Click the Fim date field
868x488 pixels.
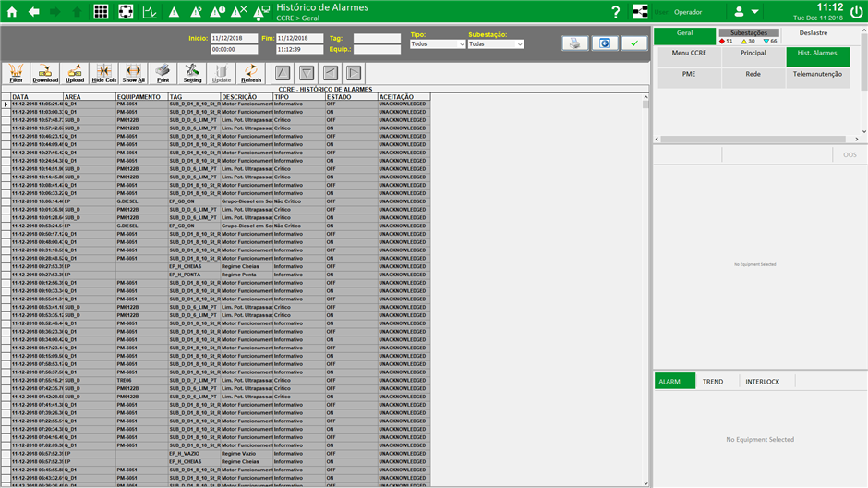299,38
